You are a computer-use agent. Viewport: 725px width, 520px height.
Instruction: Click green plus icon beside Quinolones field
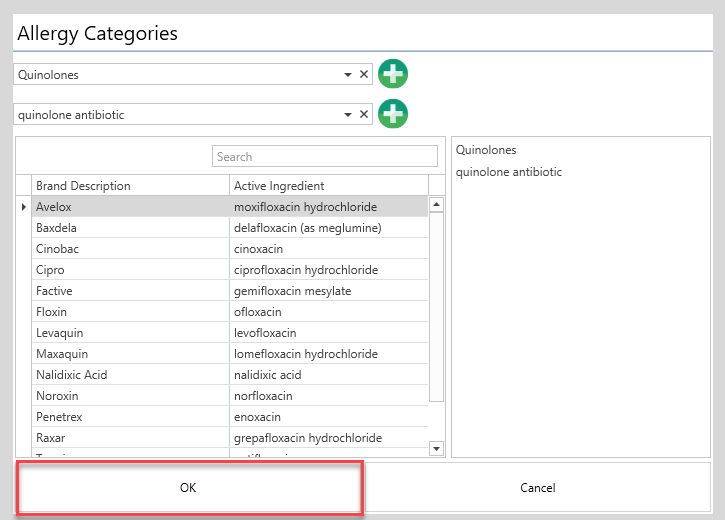(x=393, y=74)
